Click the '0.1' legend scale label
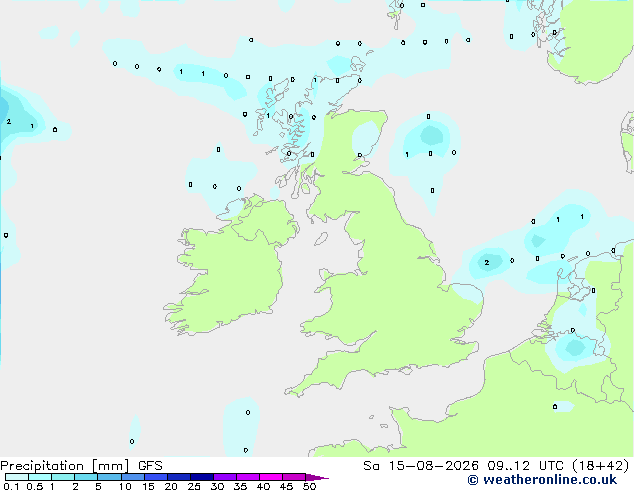This screenshot has width=634, height=490. pos(11,486)
